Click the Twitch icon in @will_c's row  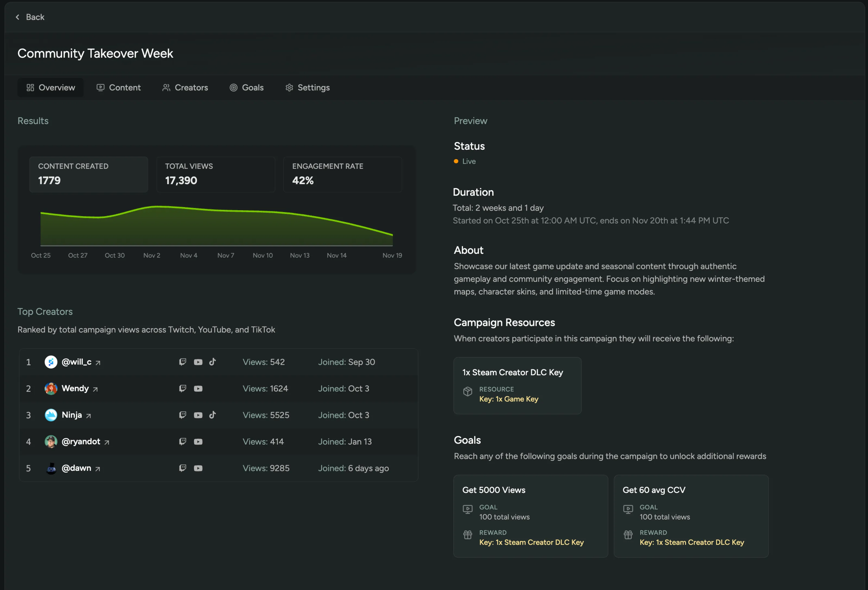(x=182, y=362)
